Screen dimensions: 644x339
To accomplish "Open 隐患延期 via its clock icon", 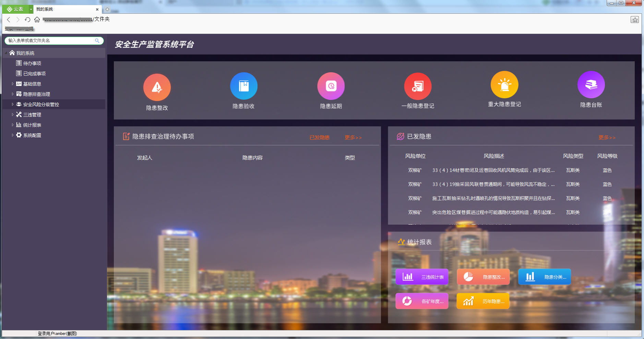I will point(331,86).
